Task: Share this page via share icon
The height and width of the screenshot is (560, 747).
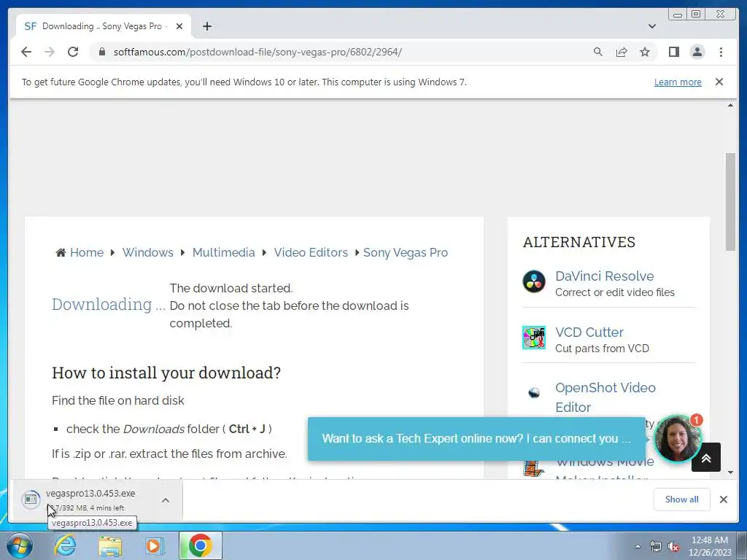Action: [622, 52]
